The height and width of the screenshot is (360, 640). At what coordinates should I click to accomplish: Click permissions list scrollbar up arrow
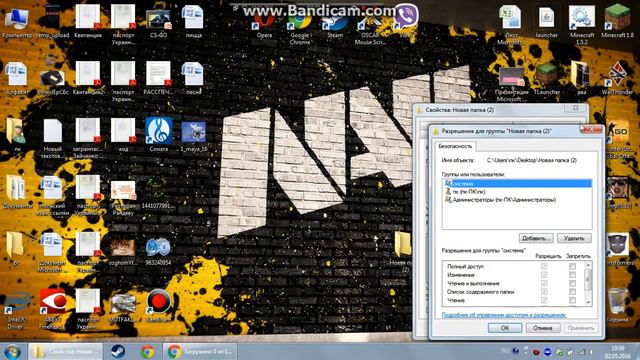[x=588, y=265]
